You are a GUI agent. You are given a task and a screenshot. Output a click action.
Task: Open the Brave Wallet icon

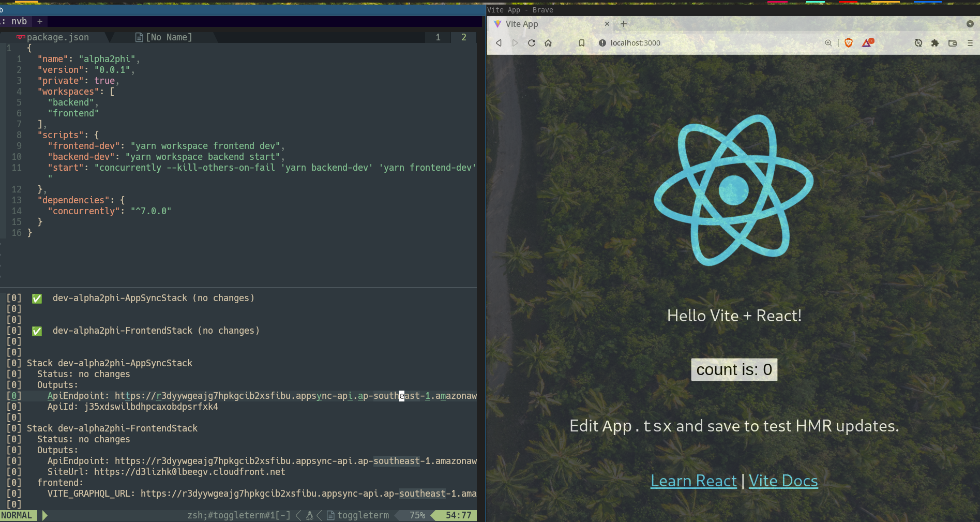tap(953, 43)
